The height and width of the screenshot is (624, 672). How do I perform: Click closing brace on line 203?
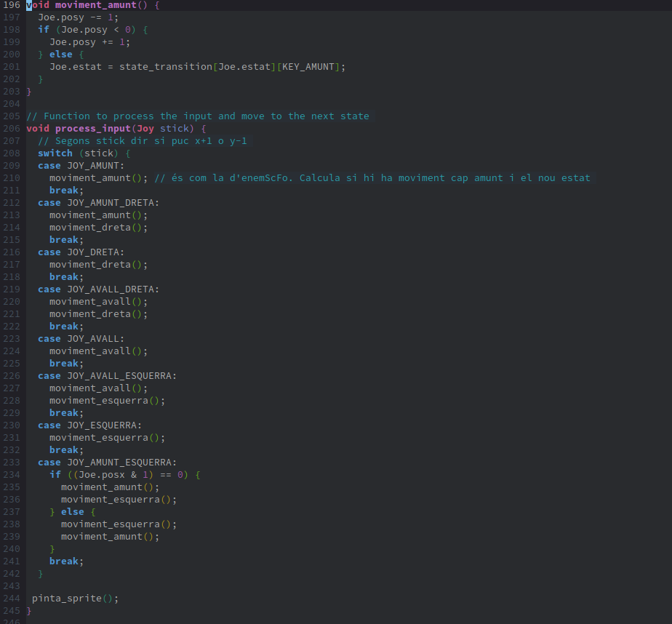click(x=28, y=92)
